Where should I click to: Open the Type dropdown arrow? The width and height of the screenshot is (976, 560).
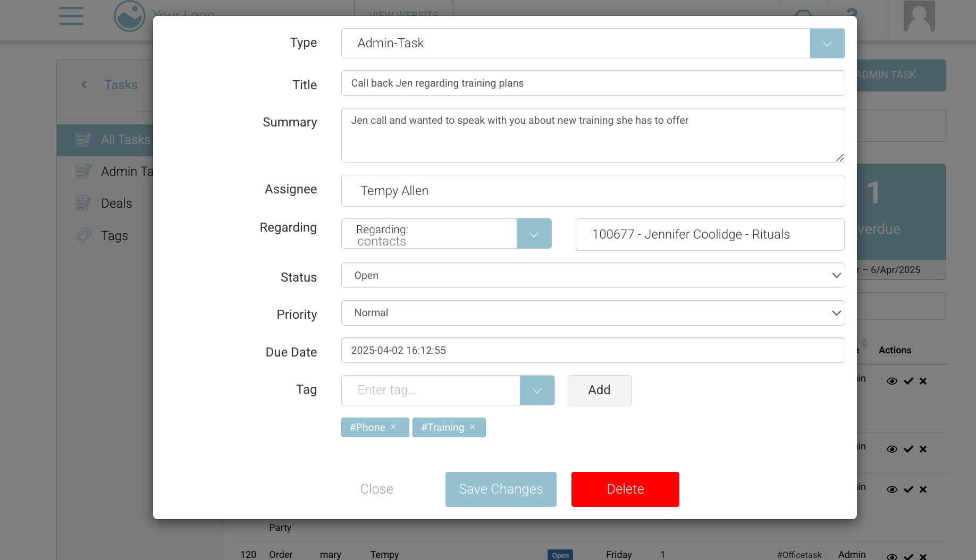[x=827, y=44]
